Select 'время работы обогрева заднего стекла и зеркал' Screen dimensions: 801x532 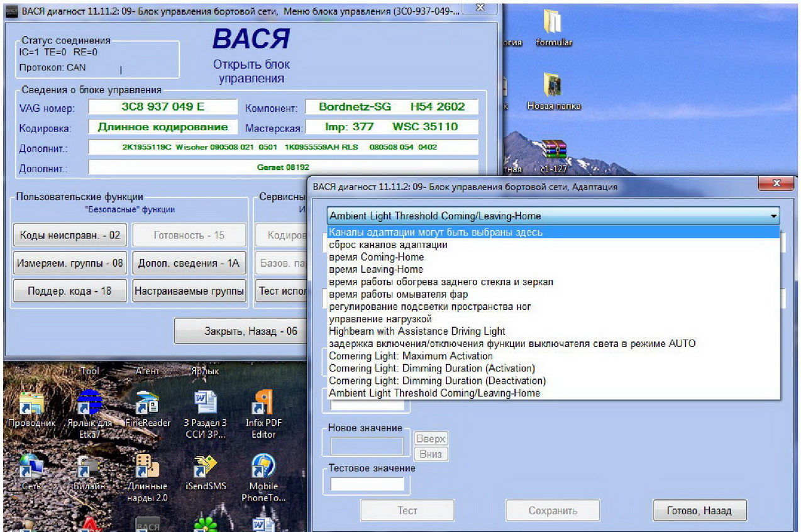click(x=553, y=282)
